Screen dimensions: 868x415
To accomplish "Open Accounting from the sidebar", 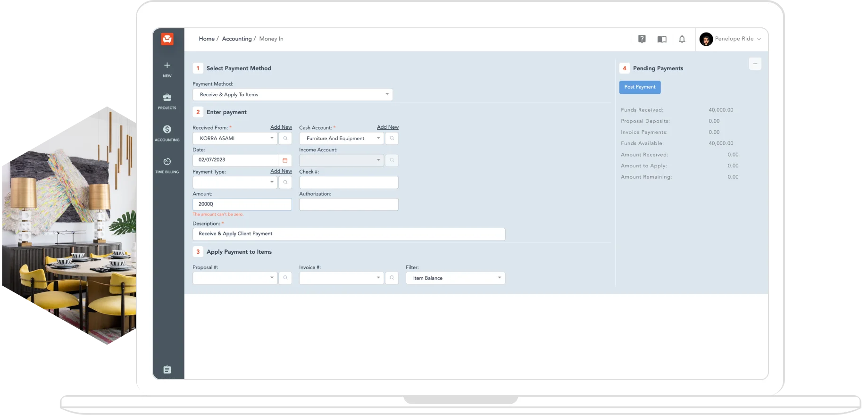I will coord(167,133).
